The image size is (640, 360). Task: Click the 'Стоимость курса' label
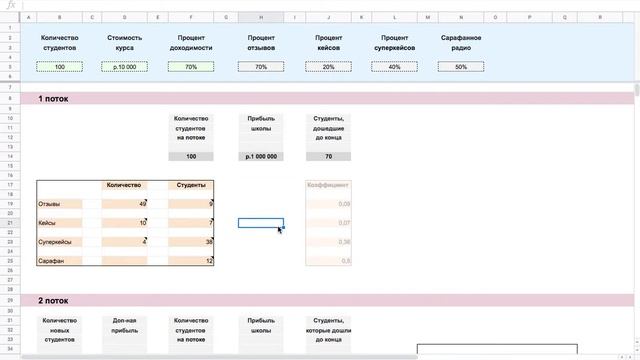tap(124, 42)
